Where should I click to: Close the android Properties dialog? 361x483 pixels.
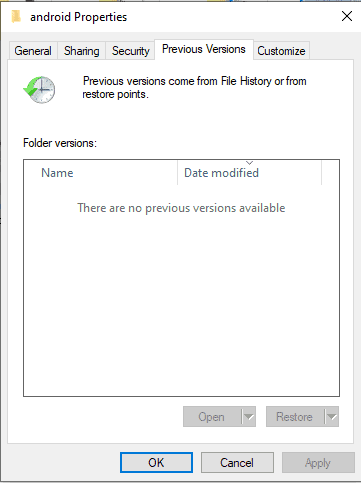point(347,16)
